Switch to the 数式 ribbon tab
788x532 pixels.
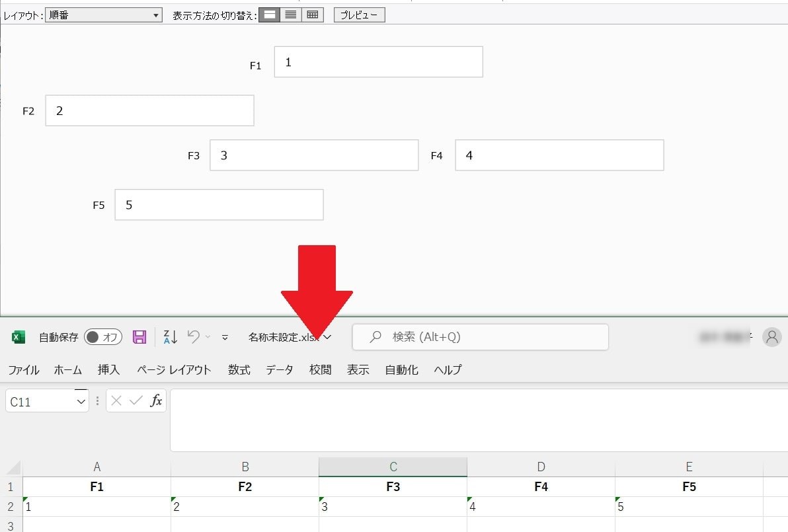239,370
